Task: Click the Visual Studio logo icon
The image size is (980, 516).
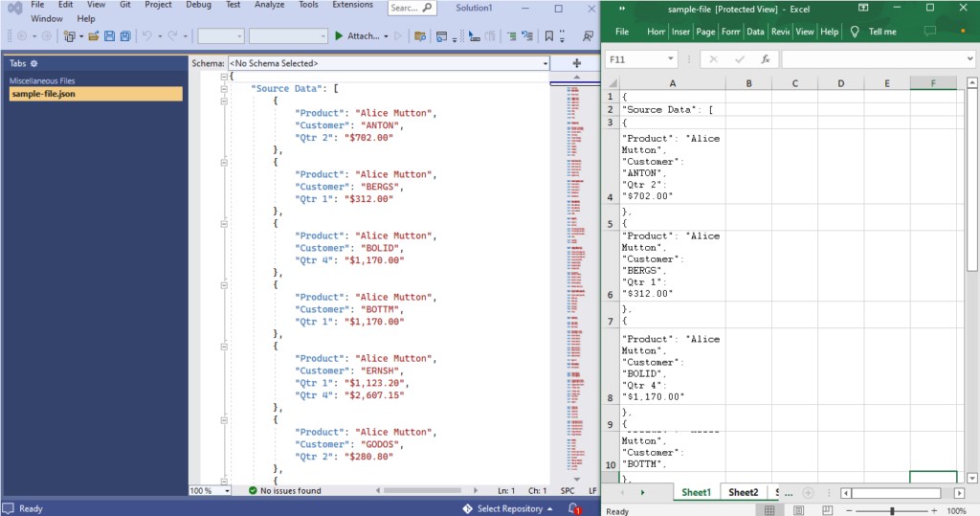Action: coord(15,8)
